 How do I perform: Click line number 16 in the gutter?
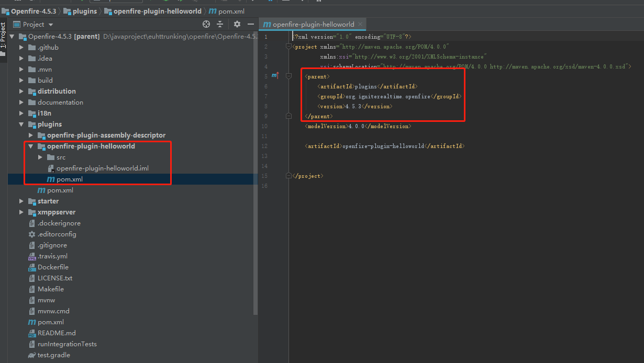click(x=264, y=186)
